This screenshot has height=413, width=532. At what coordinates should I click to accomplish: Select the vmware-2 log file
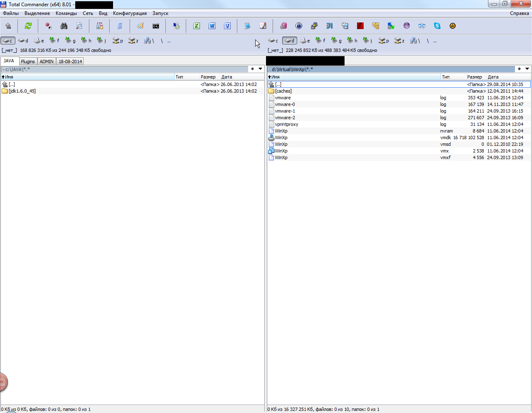[399, 118]
